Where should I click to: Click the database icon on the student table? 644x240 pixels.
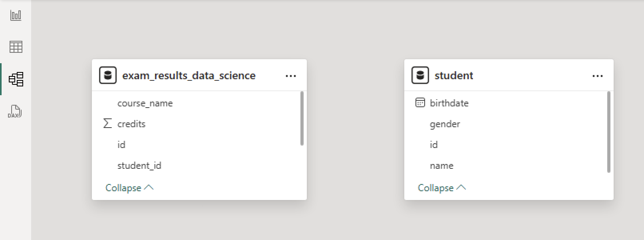point(420,75)
